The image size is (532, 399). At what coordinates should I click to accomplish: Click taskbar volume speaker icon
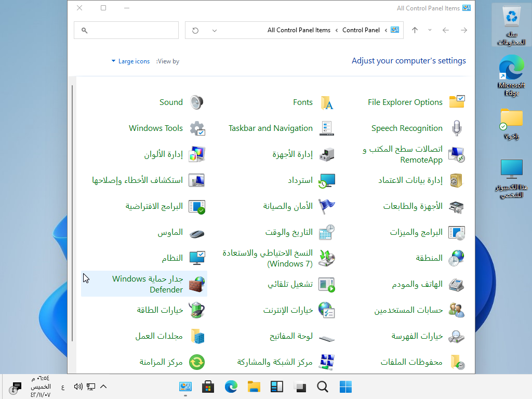(78, 387)
